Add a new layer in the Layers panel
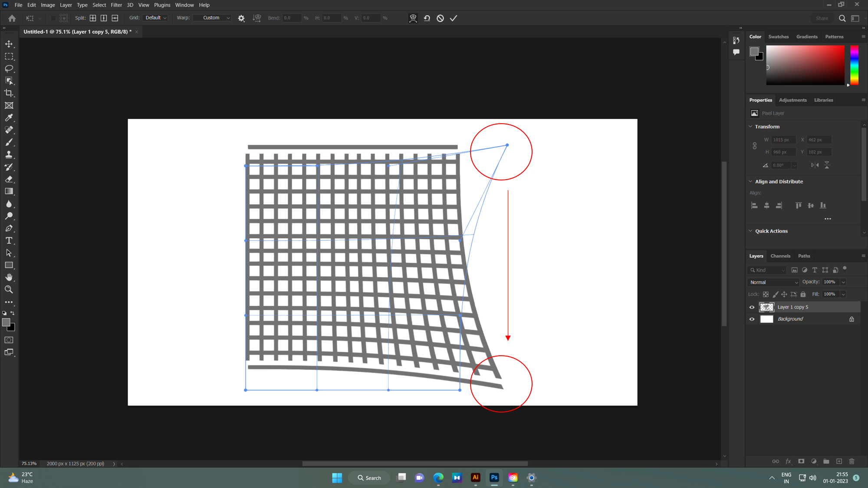 pyautogui.click(x=839, y=461)
